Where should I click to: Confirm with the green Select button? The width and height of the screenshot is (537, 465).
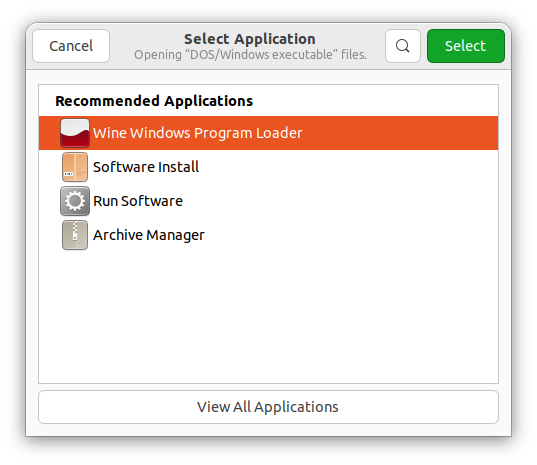[465, 46]
